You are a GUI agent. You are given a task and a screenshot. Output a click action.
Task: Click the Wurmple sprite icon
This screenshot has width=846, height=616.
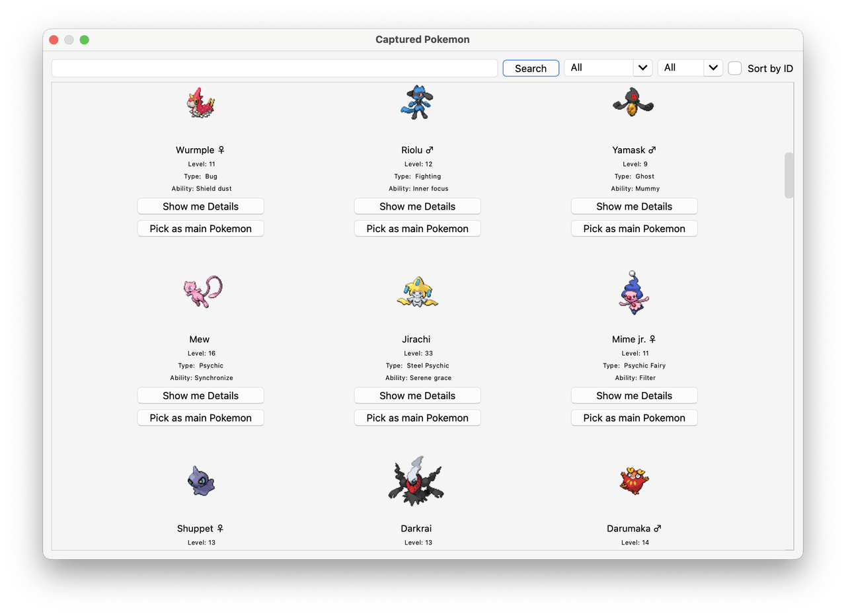coord(201,102)
